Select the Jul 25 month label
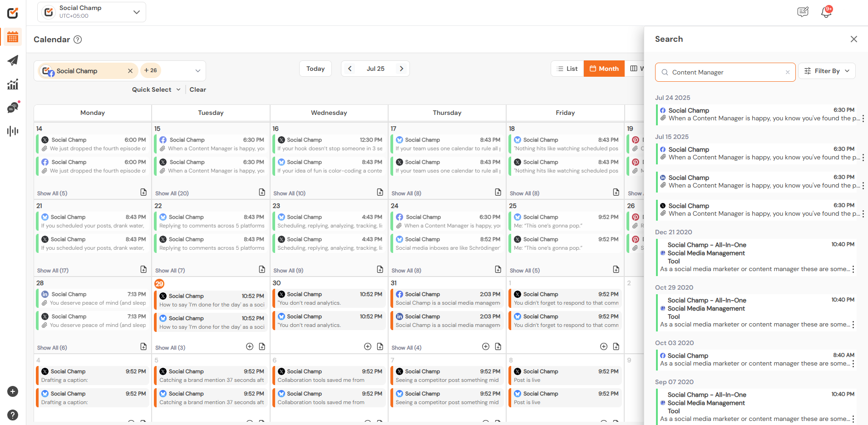 point(375,69)
